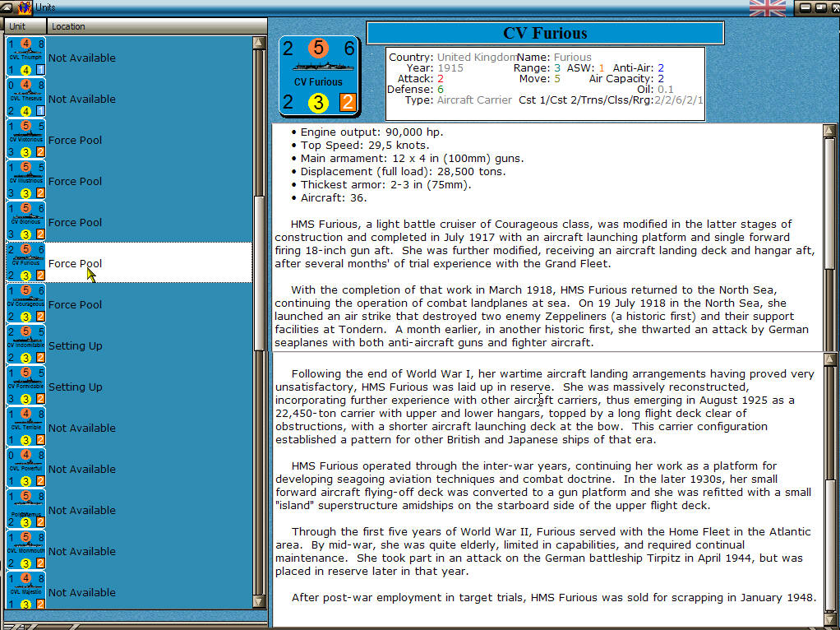The image size is (840, 630).
Task: Click the Oil value 0.1
Action: (x=666, y=90)
